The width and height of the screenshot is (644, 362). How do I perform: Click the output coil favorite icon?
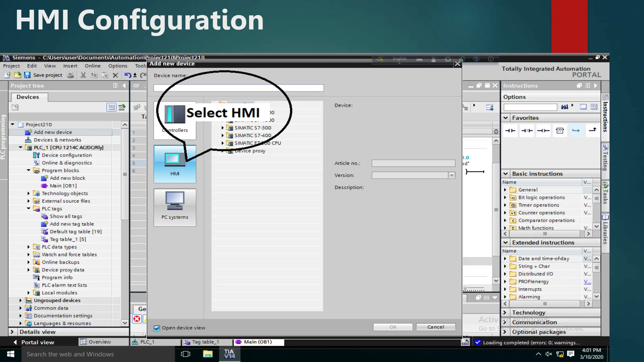(x=543, y=130)
